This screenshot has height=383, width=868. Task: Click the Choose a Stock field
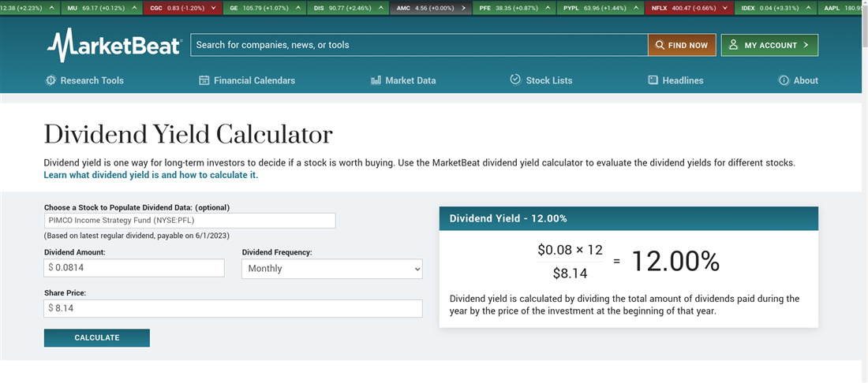[x=190, y=221]
